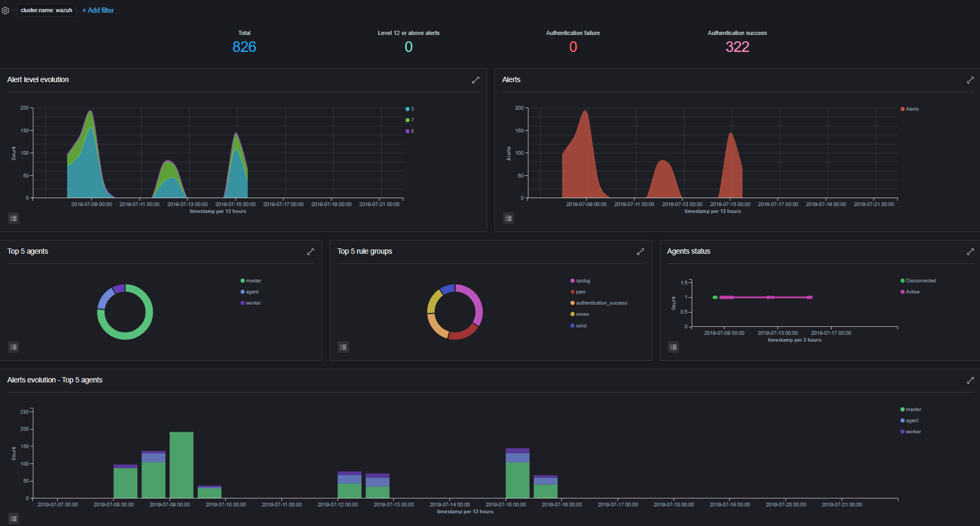
Task: Select the cluster.name: wazuh filter pill
Action: tap(46, 11)
